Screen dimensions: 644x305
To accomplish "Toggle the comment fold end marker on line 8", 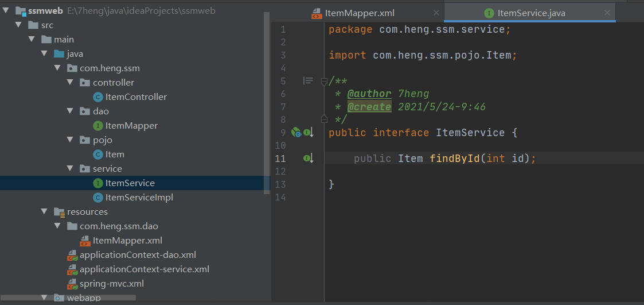I will (x=323, y=119).
